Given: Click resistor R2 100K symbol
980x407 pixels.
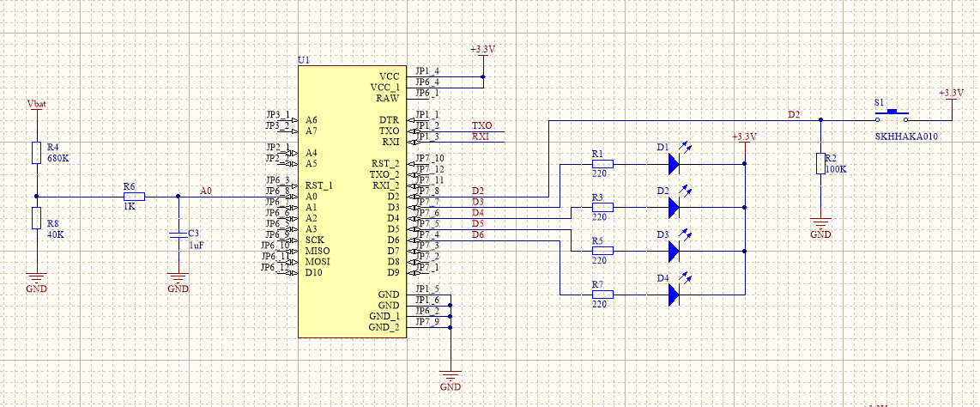Looking at the screenshot, I should pyautogui.click(x=820, y=163).
